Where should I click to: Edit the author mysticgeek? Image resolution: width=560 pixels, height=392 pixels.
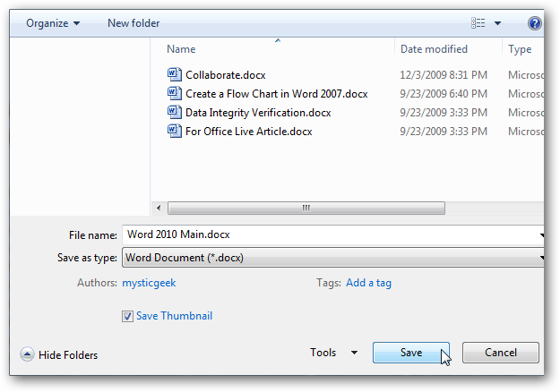[149, 283]
